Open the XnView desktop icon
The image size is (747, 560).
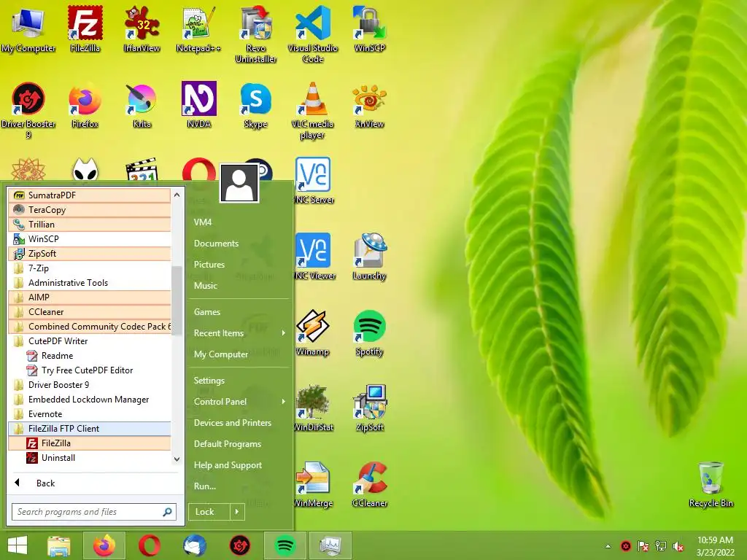tap(370, 105)
